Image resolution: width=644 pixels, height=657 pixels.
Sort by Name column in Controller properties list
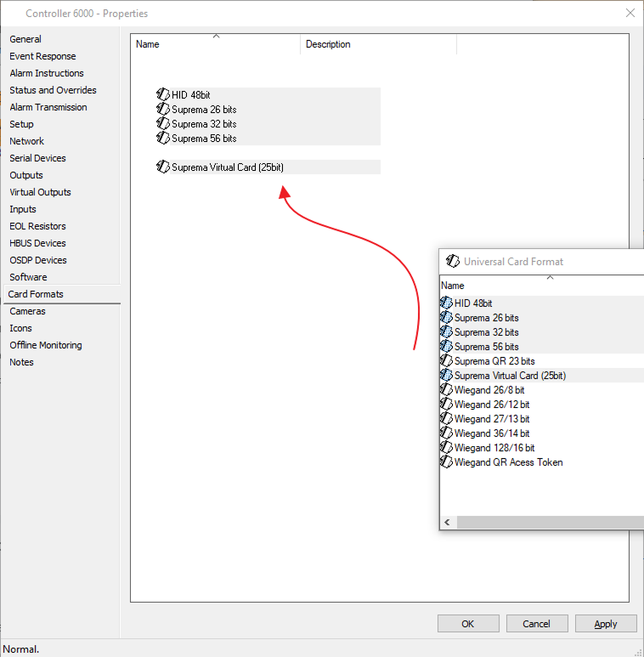[216, 44]
